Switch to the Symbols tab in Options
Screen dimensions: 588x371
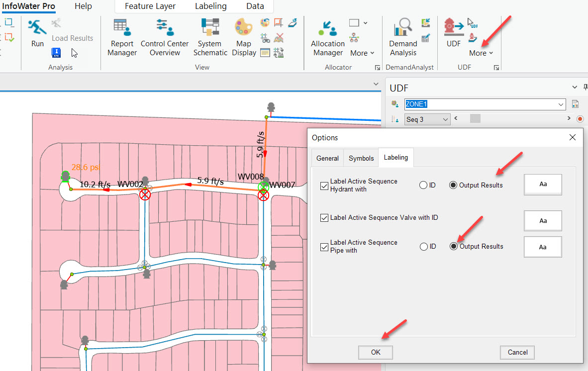(360, 158)
